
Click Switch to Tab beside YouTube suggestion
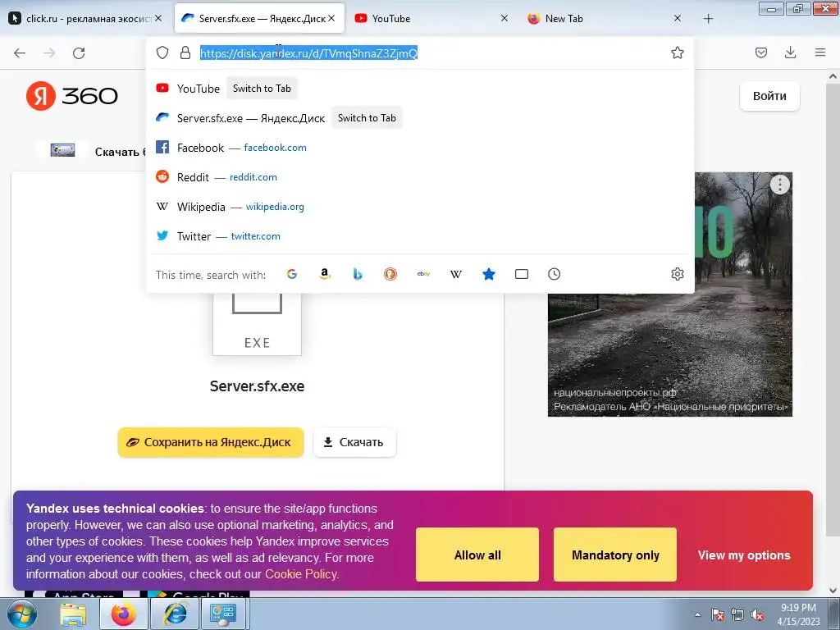tap(262, 89)
